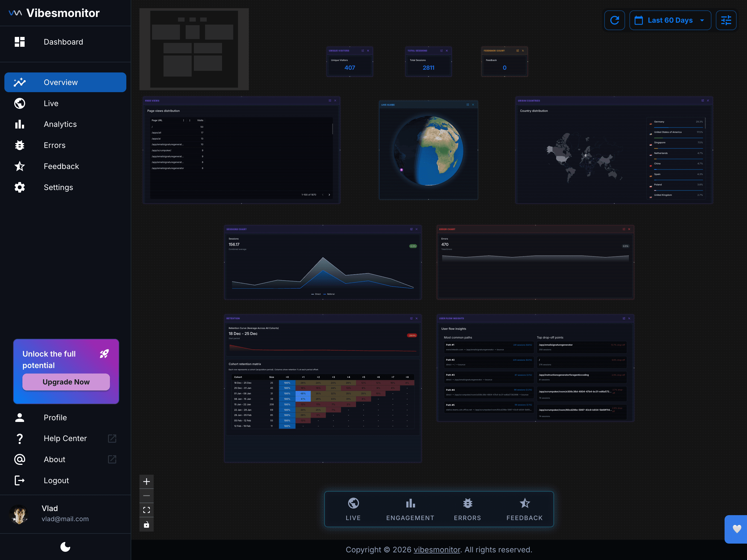
Task: Select the Analytics icon in the sidebar
Action: coord(20,124)
